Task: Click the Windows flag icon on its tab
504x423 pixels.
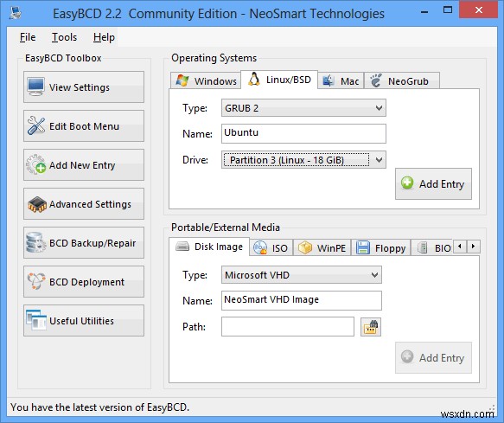Action: tap(182, 80)
